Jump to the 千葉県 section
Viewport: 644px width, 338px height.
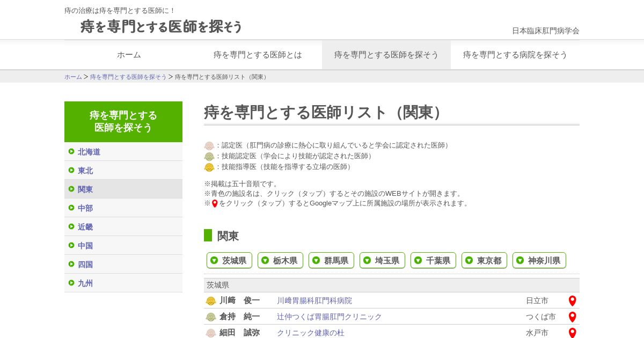coord(433,260)
